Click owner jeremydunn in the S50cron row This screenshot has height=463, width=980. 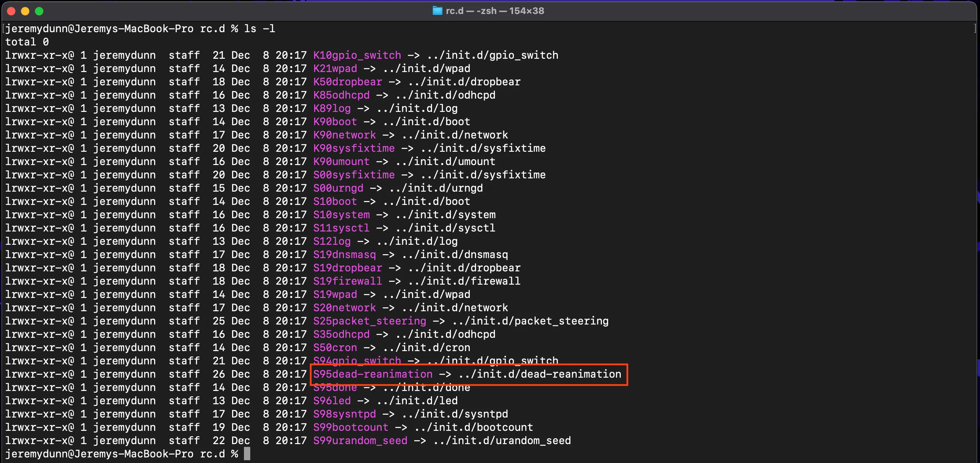click(x=124, y=348)
